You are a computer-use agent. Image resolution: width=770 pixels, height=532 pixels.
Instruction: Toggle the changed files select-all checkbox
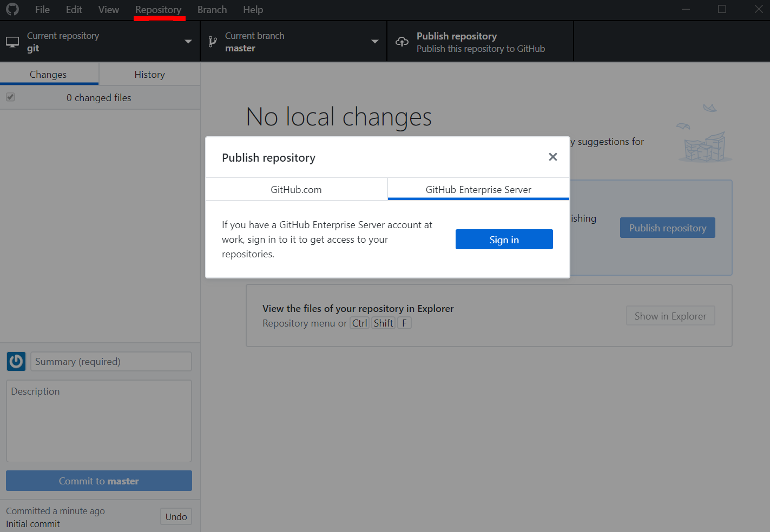(10, 97)
